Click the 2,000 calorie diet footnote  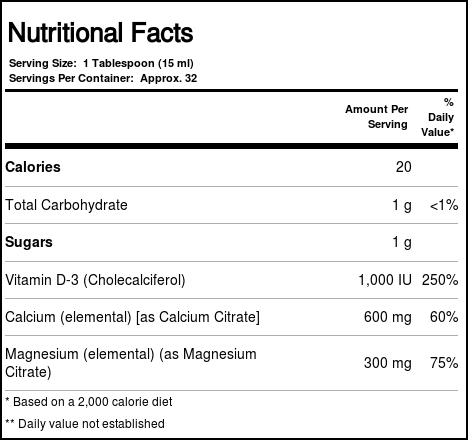pyautogui.click(x=89, y=402)
